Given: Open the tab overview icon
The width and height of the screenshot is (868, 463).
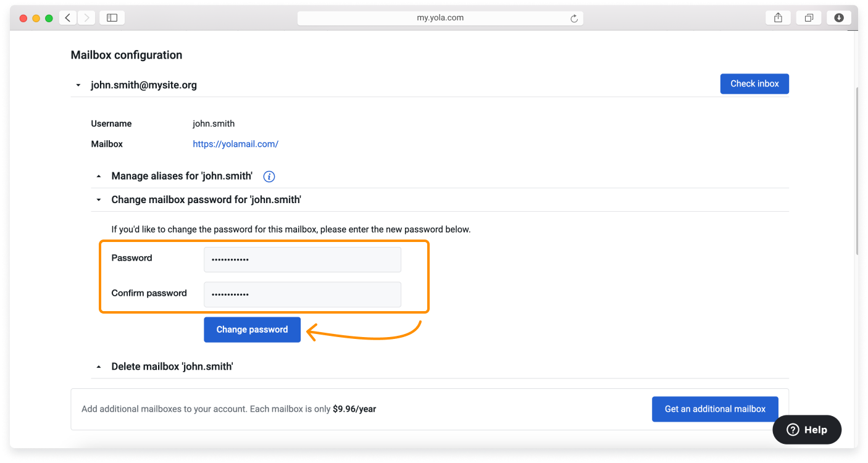Looking at the screenshot, I should 808,17.
